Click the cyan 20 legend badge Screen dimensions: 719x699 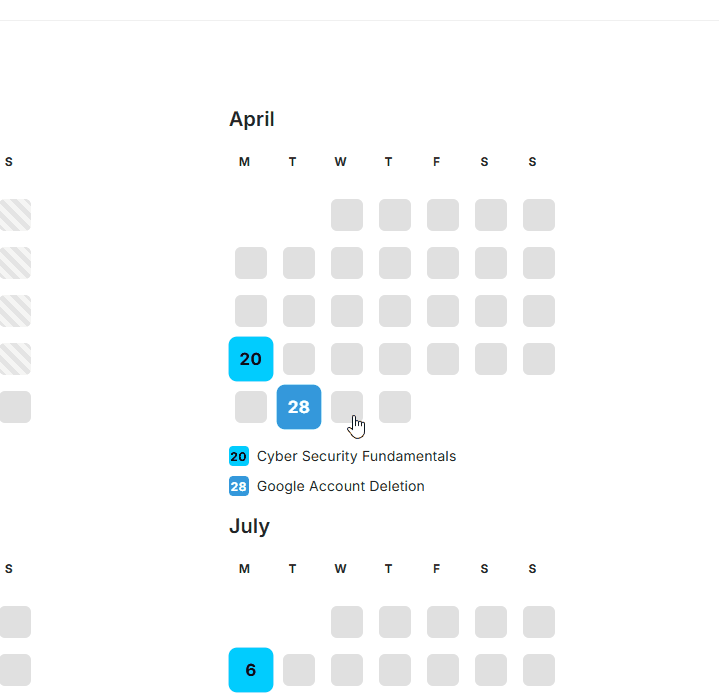[x=239, y=457]
